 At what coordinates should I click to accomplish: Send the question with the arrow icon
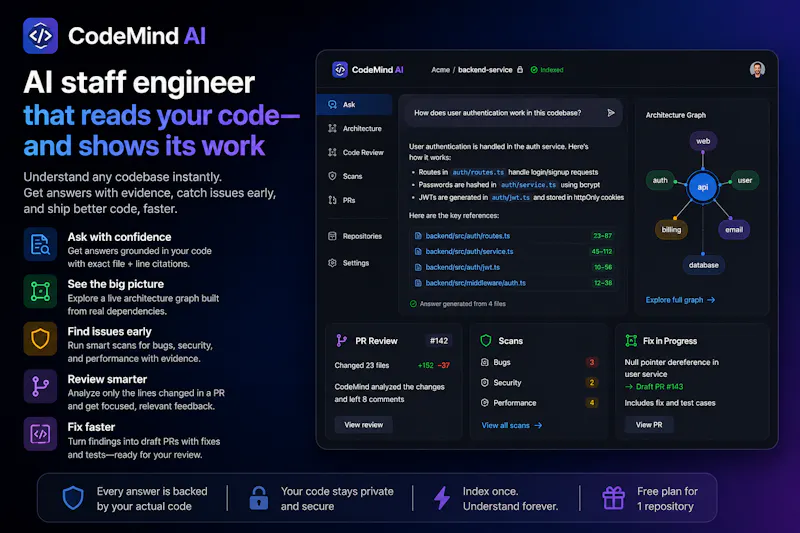tap(611, 113)
